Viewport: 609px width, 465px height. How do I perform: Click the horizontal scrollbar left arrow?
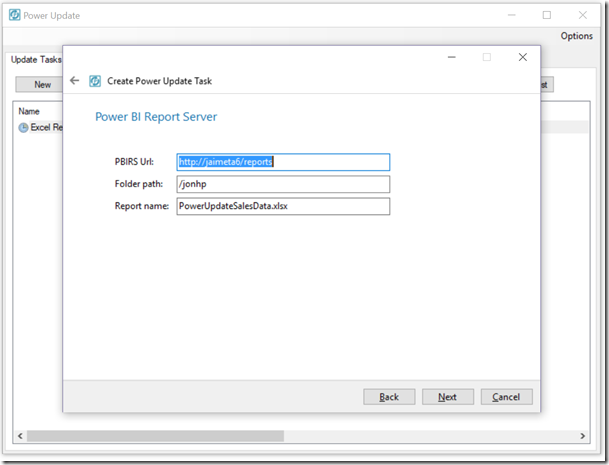click(20, 436)
